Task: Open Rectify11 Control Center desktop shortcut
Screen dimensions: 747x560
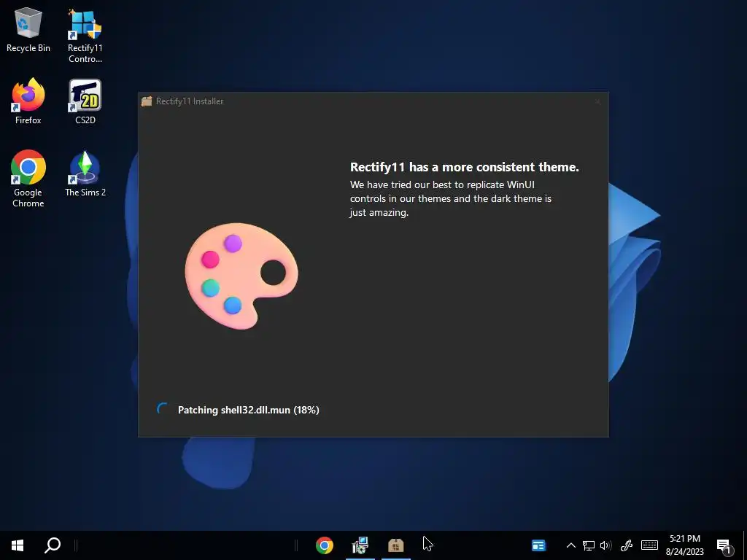Action: (85, 35)
